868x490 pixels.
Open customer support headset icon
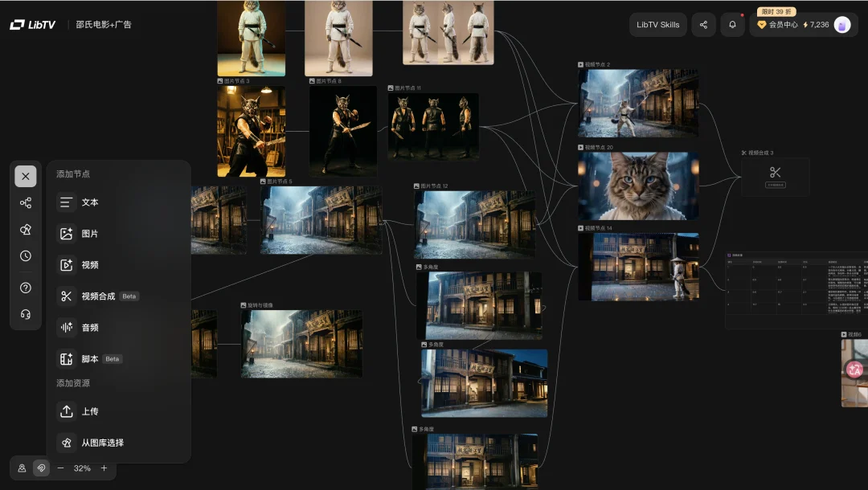coord(26,314)
